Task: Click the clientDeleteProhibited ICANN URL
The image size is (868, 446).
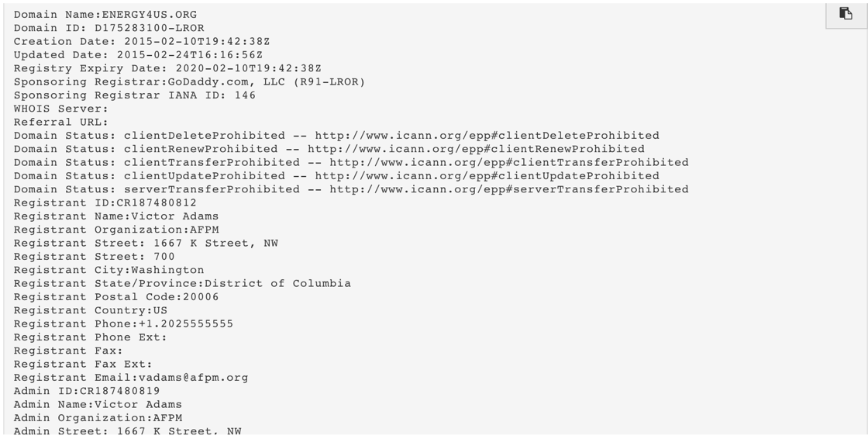Action: point(487,136)
